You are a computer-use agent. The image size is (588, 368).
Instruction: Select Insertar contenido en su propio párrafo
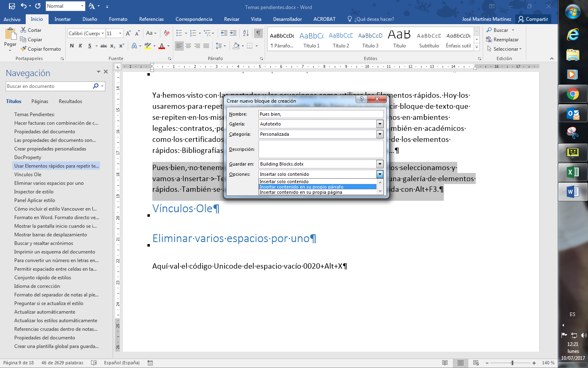[x=318, y=187]
